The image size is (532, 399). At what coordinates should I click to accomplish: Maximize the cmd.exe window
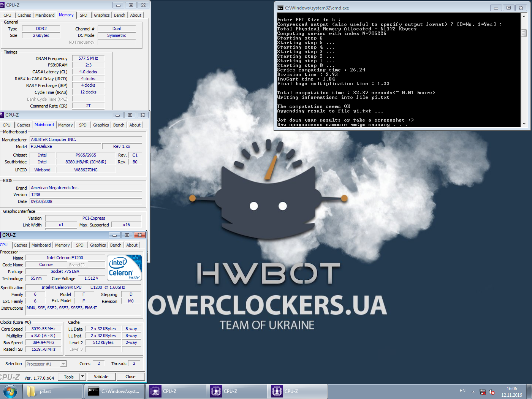508,8
